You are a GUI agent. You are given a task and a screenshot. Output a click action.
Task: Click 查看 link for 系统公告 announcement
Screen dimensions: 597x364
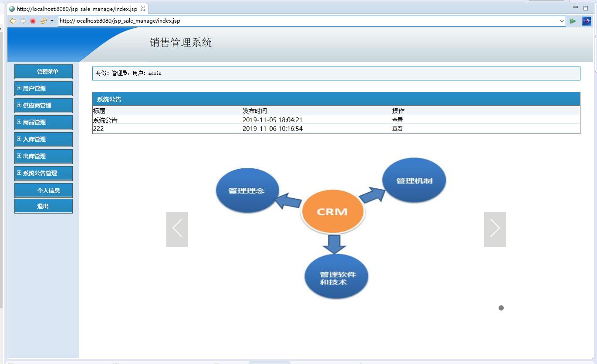coord(397,120)
